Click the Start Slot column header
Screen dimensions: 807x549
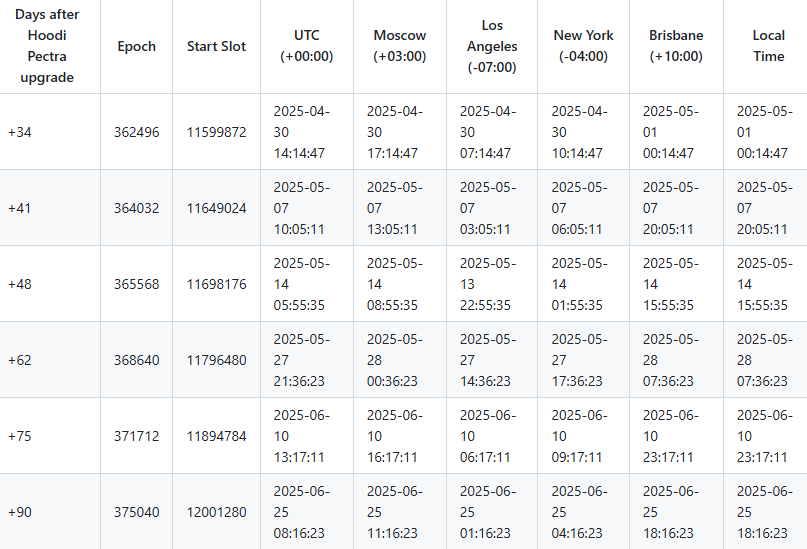pos(216,46)
